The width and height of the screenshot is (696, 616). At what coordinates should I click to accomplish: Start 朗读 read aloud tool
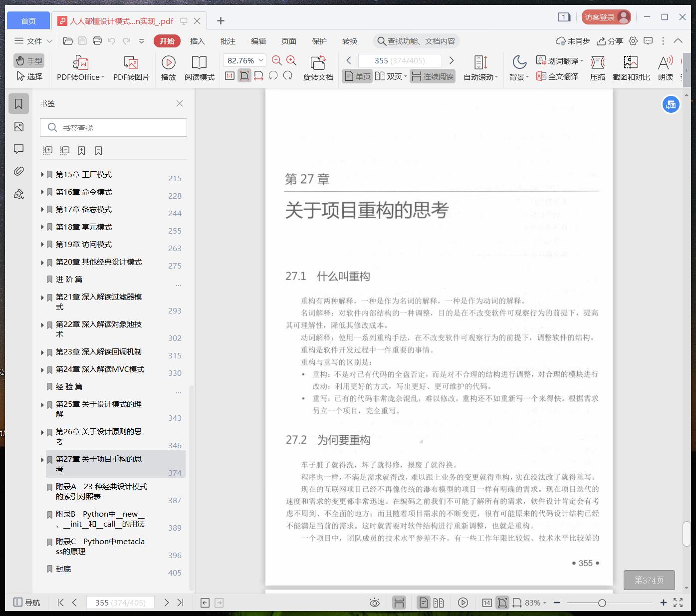pyautogui.click(x=666, y=68)
